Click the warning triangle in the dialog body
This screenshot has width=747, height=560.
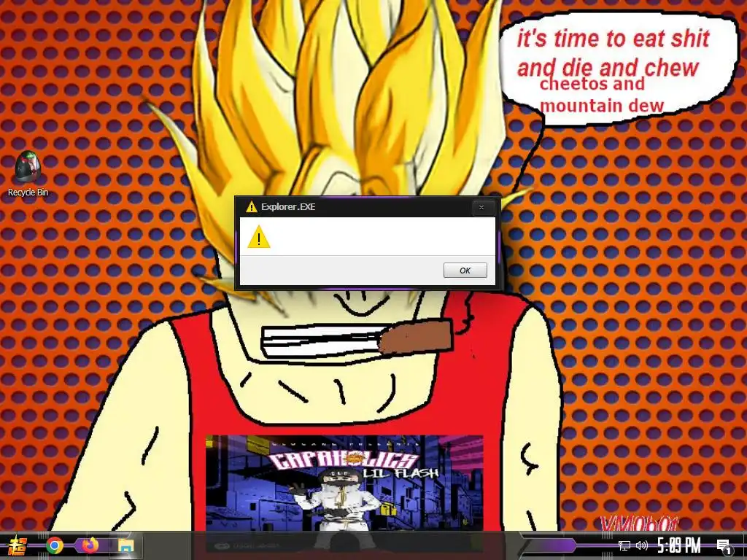(259, 237)
